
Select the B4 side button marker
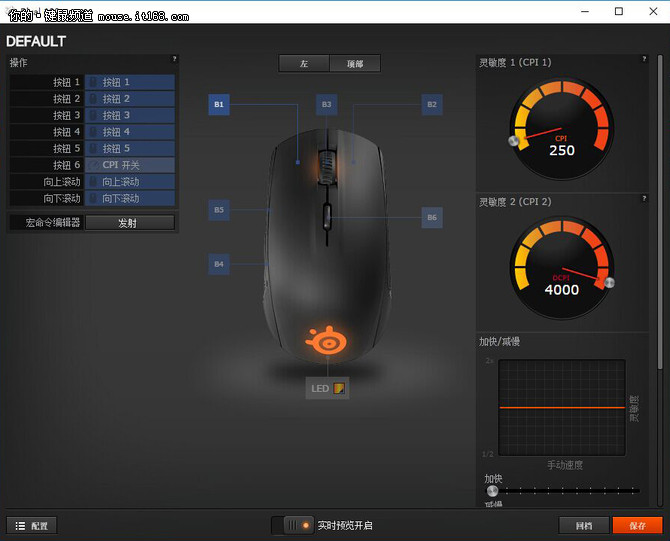point(219,264)
